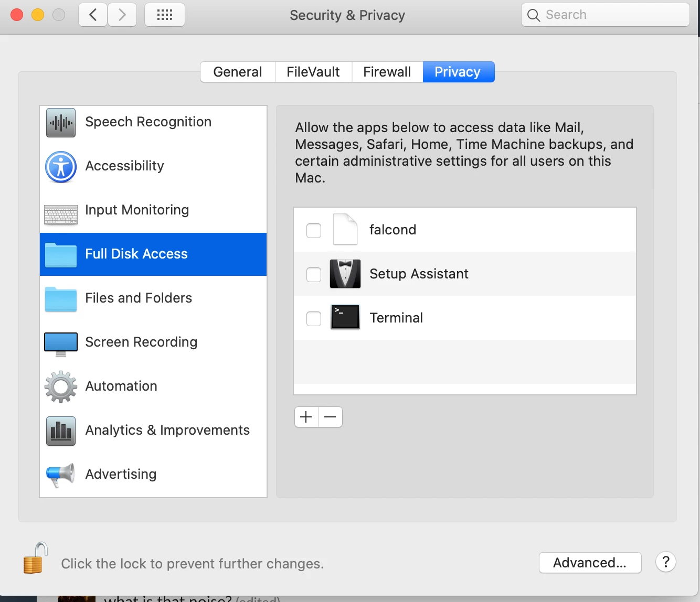The height and width of the screenshot is (602, 700).
Task: Select the Speech Recognition waveform icon
Action: (x=61, y=123)
